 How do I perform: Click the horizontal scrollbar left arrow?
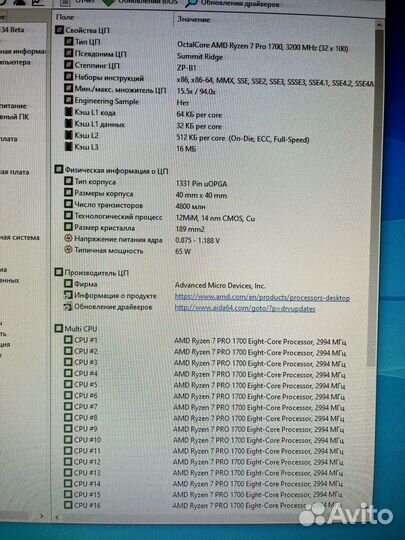(57, 517)
